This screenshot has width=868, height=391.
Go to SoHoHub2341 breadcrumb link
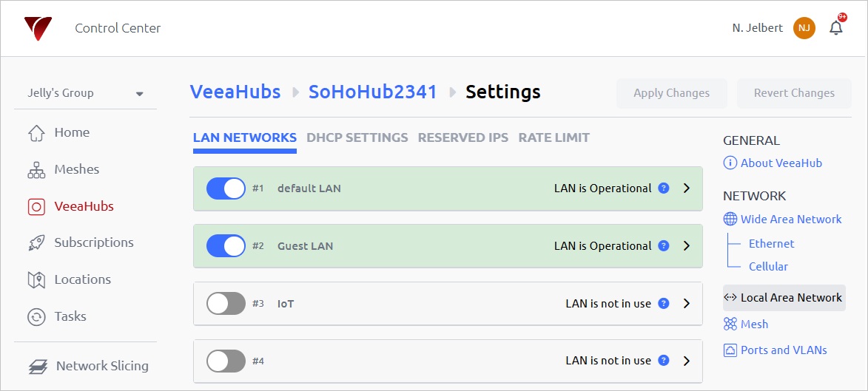point(372,92)
